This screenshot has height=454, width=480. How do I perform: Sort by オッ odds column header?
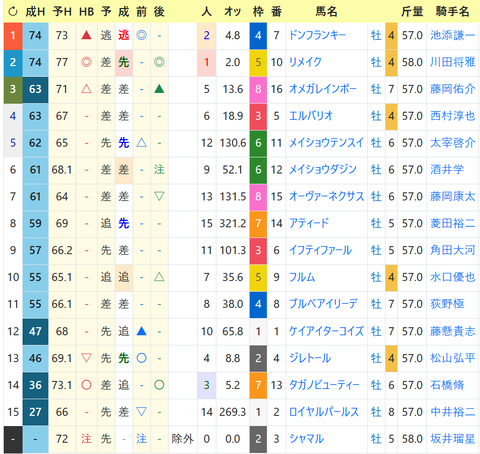(x=233, y=12)
